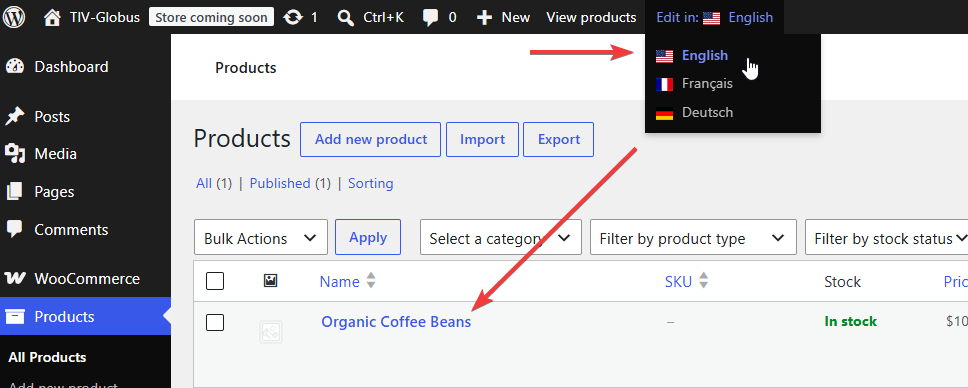This screenshot has width=968, height=388.
Task: Click the Products archive box icon
Action: (x=14, y=316)
